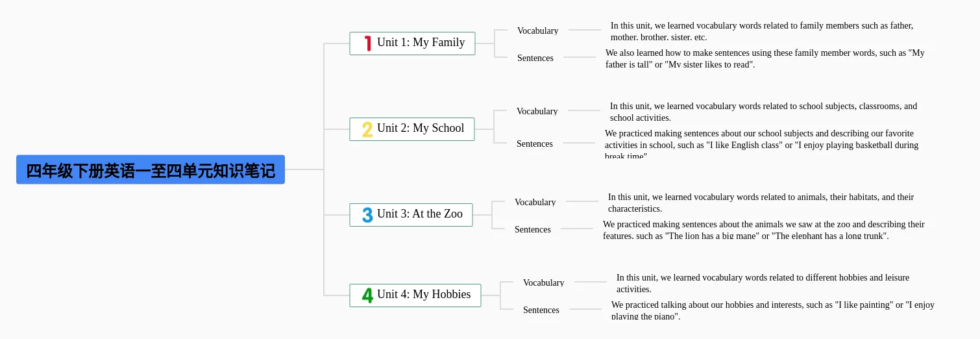This screenshot has width=980, height=339.
Task: Click the green number 4 priority icon
Action: (x=367, y=295)
